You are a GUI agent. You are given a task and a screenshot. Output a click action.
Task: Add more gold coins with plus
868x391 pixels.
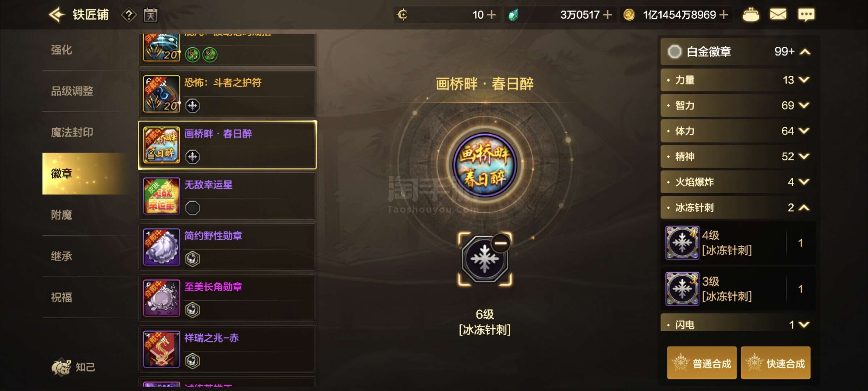pyautogui.click(x=724, y=14)
